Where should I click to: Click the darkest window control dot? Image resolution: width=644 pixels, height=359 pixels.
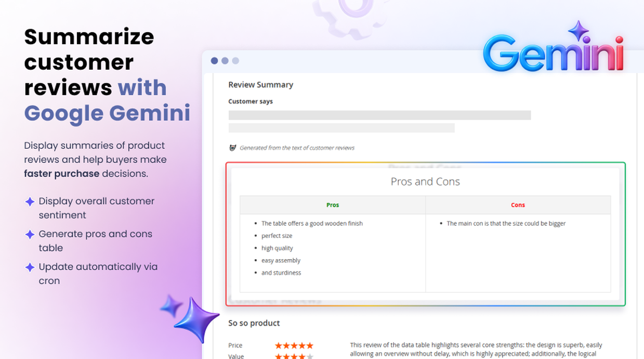[214, 61]
